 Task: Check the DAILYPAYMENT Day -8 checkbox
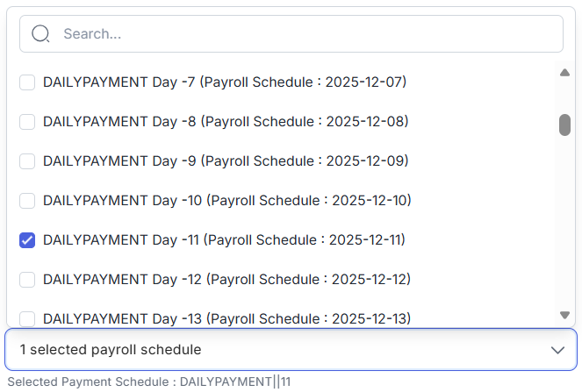pyautogui.click(x=27, y=122)
